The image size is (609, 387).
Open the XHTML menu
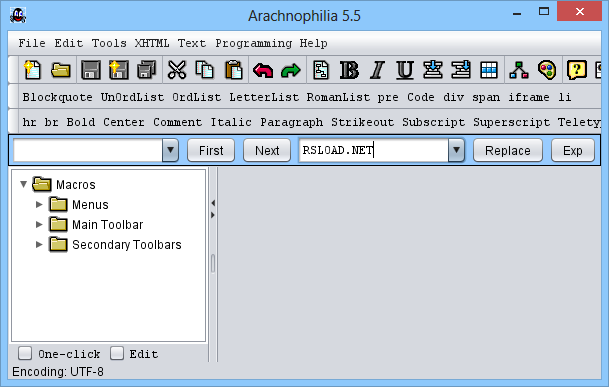[152, 43]
